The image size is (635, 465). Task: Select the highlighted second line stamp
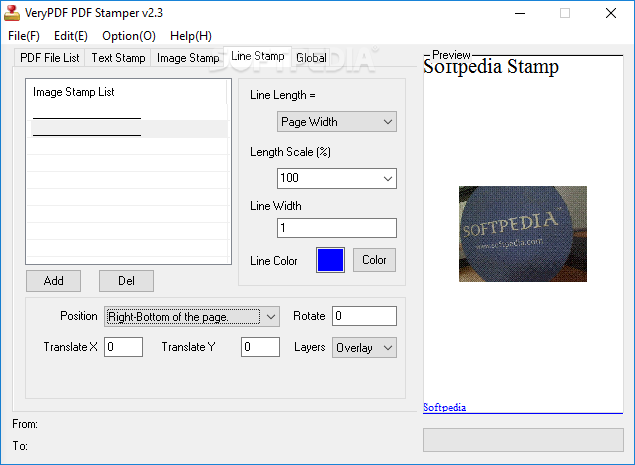coord(128,129)
